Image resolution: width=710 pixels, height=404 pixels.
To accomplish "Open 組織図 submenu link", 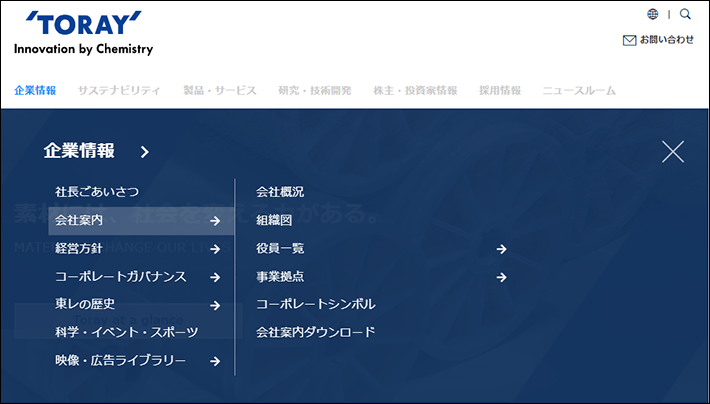I will tap(274, 221).
